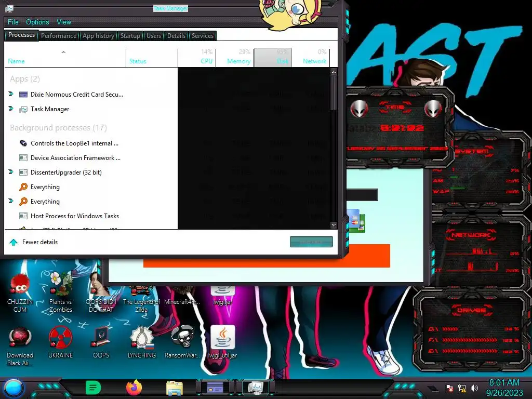Switch to the Details tab

pos(177,36)
